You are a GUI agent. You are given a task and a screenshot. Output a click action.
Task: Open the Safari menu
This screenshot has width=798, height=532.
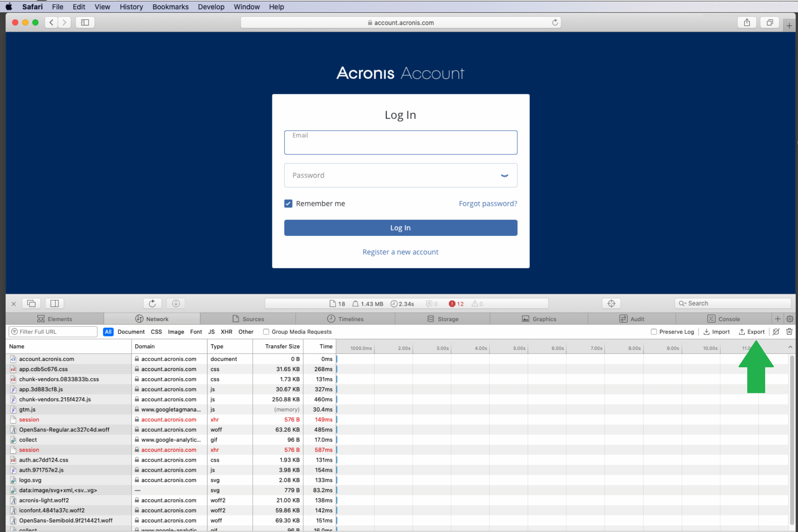[x=32, y=7]
